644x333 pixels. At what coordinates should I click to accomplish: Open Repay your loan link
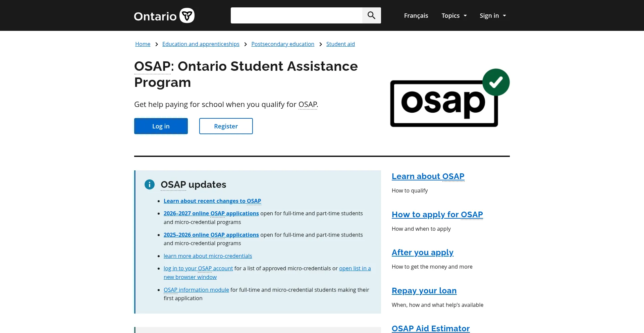424,291
